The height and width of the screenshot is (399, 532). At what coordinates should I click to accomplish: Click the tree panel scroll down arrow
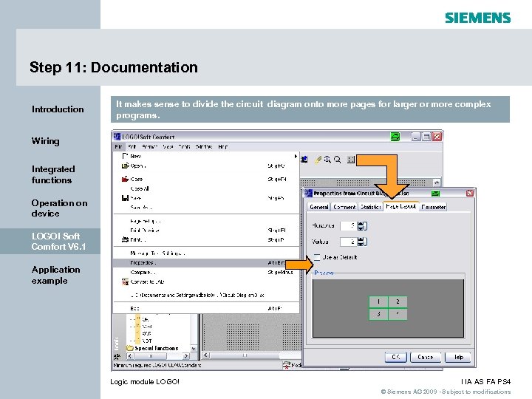point(194,349)
